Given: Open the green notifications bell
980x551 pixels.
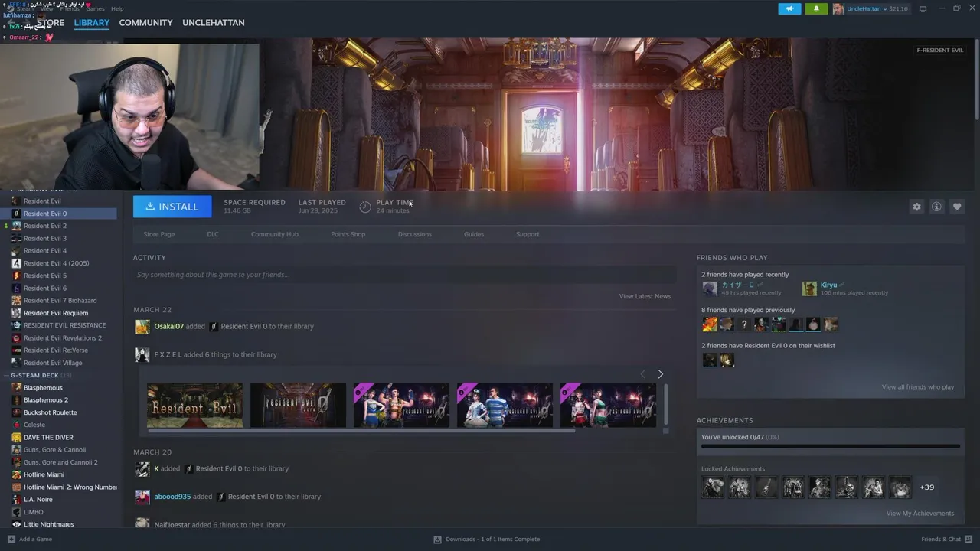Looking at the screenshot, I should pos(816,8).
